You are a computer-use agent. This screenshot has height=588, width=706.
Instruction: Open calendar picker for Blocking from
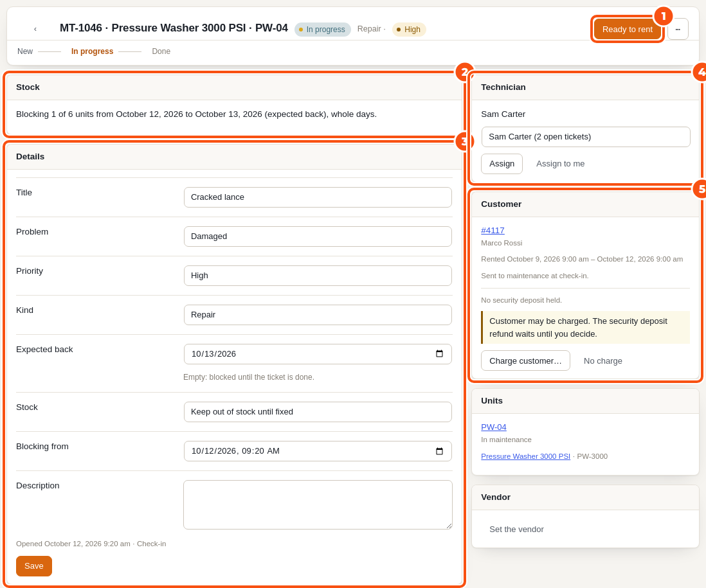(x=439, y=450)
